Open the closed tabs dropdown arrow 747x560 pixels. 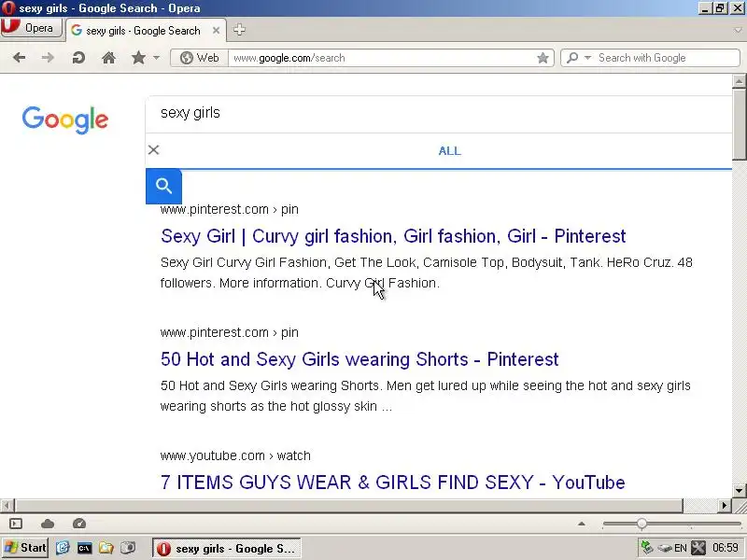point(738,30)
